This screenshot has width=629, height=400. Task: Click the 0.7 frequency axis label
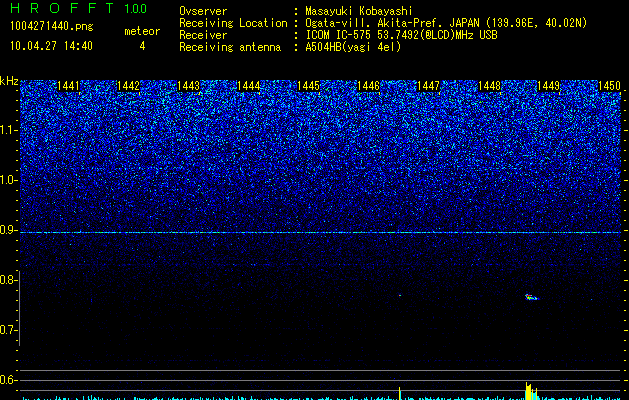click(x=9, y=330)
